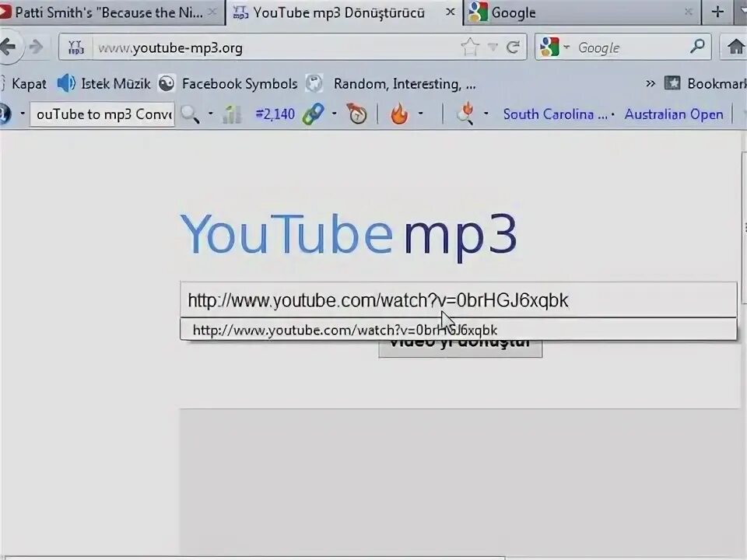Click the Video'yu dönüştür convert button
Screen dimensions: 747x560
click(x=460, y=348)
